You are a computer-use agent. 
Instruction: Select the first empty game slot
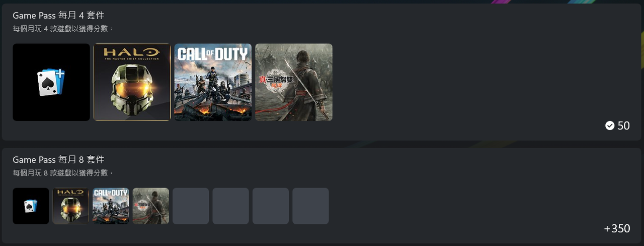click(191, 206)
